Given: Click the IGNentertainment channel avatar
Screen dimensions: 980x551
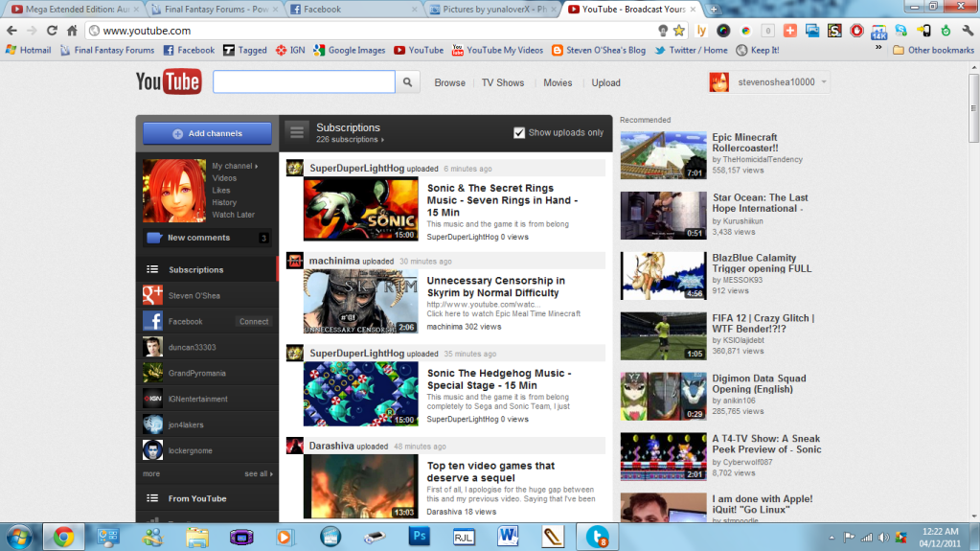Looking at the screenshot, I should pyautogui.click(x=152, y=399).
